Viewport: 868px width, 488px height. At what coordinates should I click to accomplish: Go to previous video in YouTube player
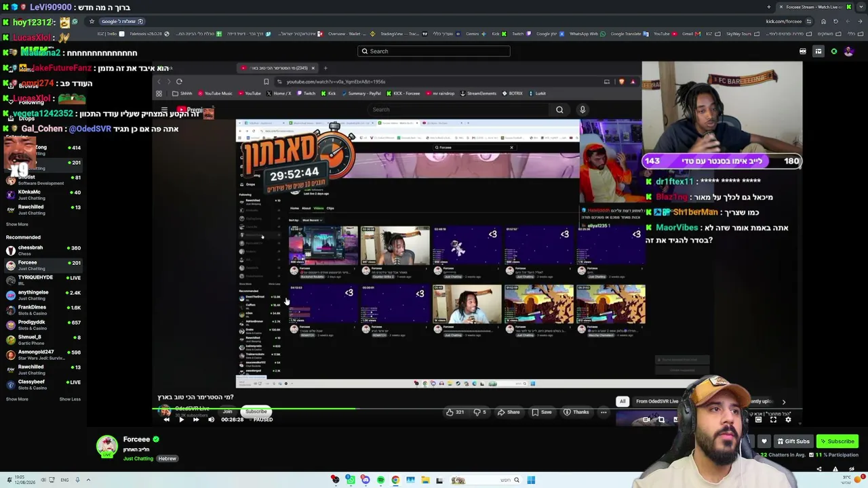coord(166,420)
